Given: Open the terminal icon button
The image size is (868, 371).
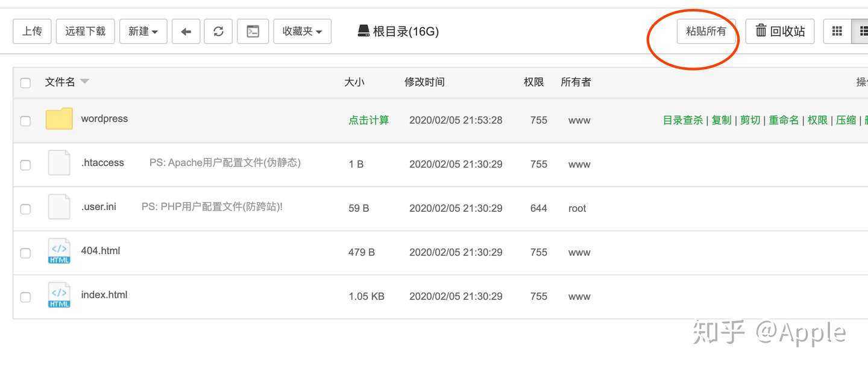Looking at the screenshot, I should tap(253, 31).
